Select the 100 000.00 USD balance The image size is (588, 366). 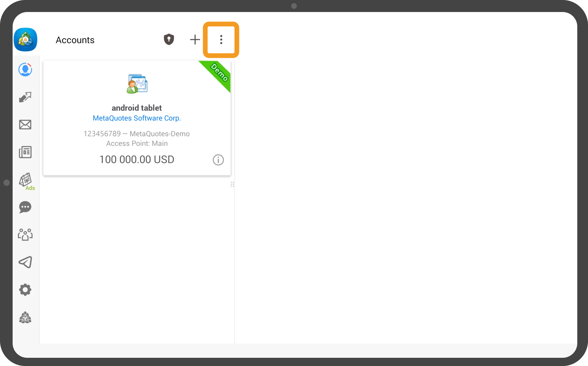coord(137,160)
